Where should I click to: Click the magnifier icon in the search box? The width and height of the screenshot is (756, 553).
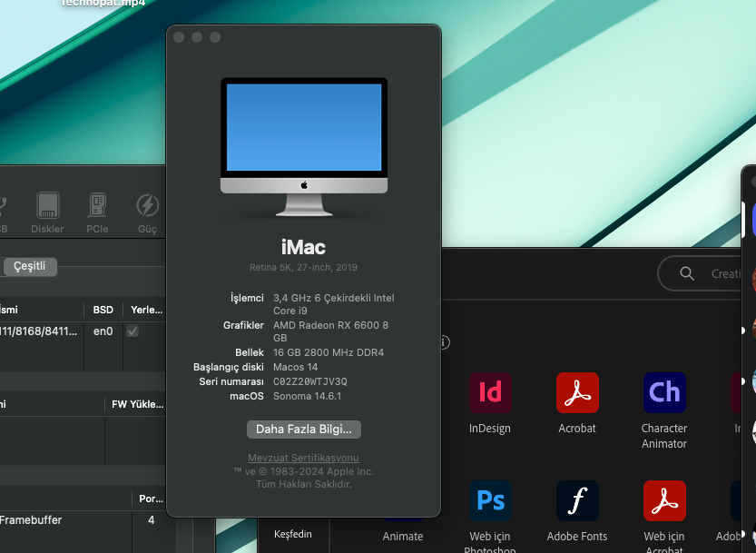pyautogui.click(x=687, y=274)
